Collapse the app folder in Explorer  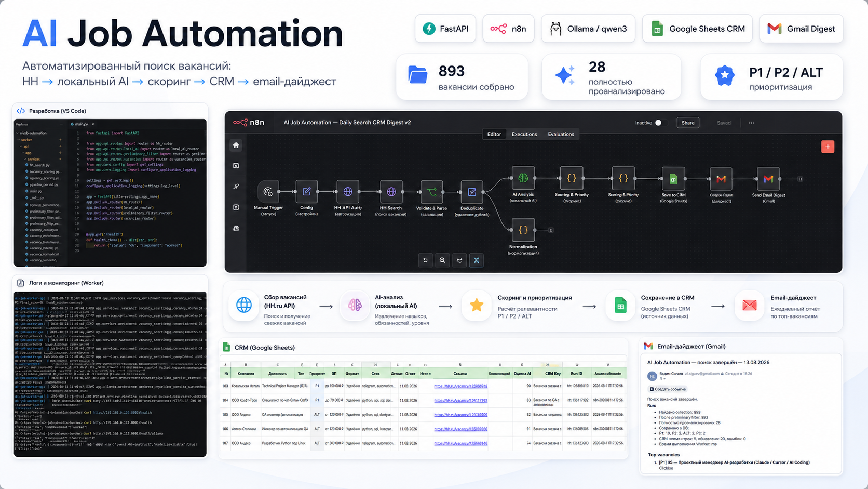click(23, 153)
